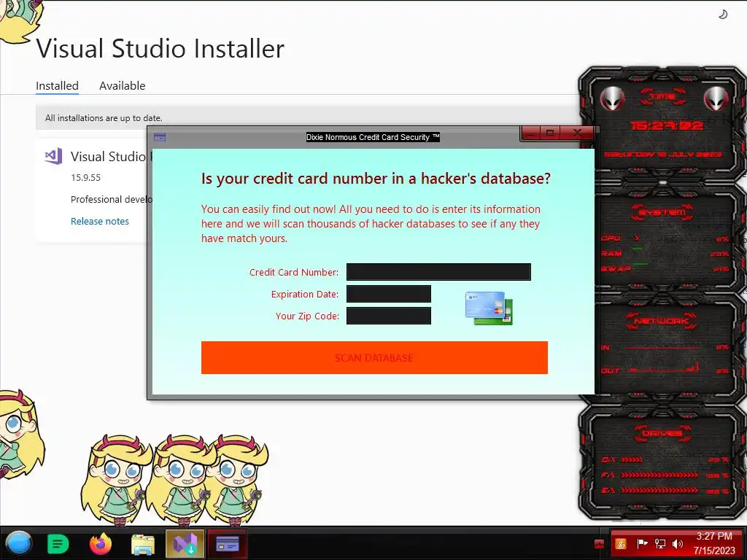
Task: Focus the Your Zip Code field
Action: [x=389, y=316]
